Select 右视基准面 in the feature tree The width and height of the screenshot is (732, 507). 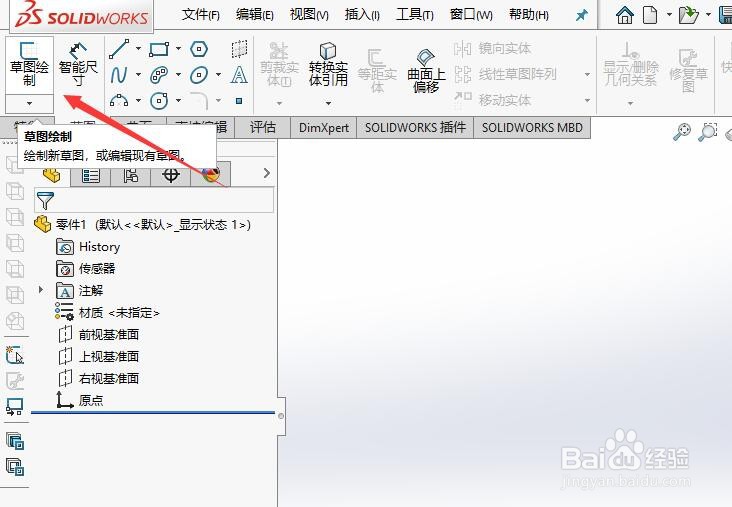pos(108,378)
